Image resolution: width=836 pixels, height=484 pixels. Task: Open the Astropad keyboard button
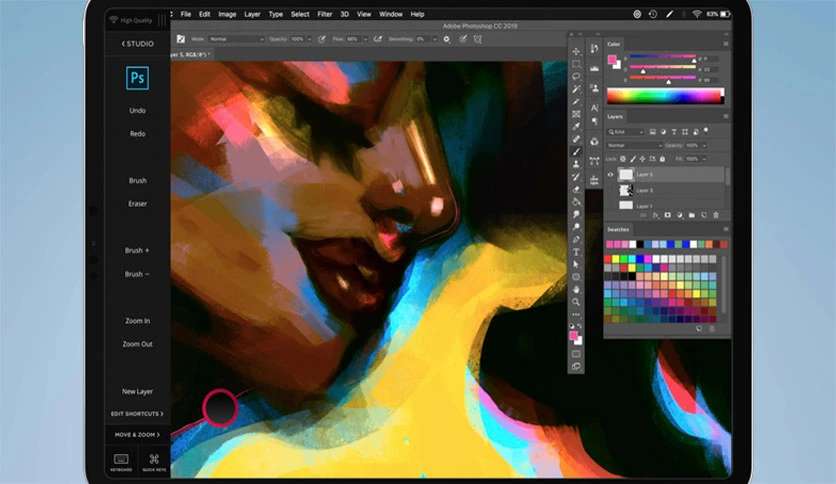pyautogui.click(x=121, y=462)
